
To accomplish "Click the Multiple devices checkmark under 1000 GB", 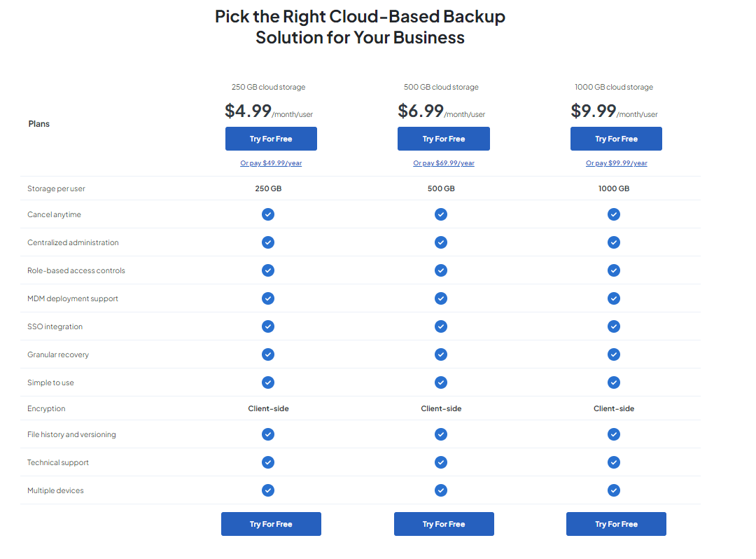I will tap(614, 490).
